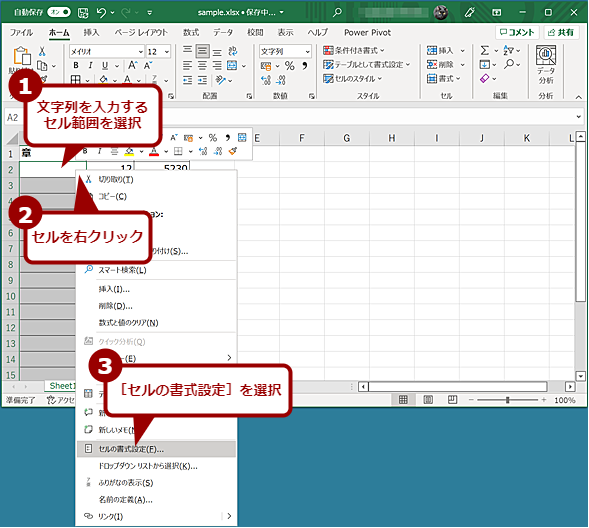
Task: Click the ribbon fill color bucket
Action: [x=104, y=80]
